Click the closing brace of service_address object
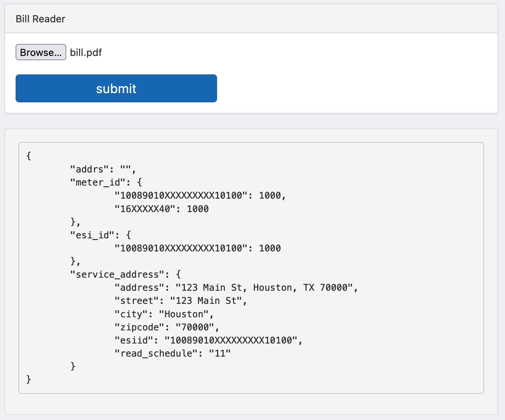The image size is (505, 420). click(73, 366)
